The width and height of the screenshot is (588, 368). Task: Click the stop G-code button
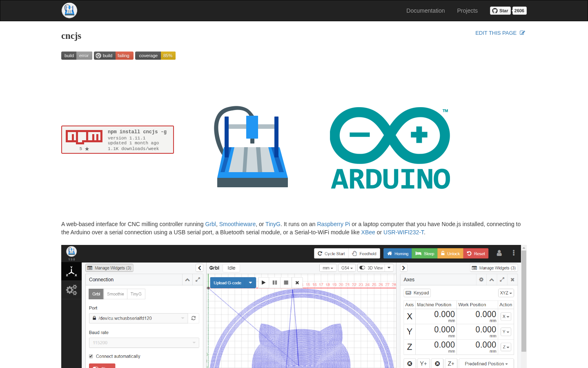[286, 283]
